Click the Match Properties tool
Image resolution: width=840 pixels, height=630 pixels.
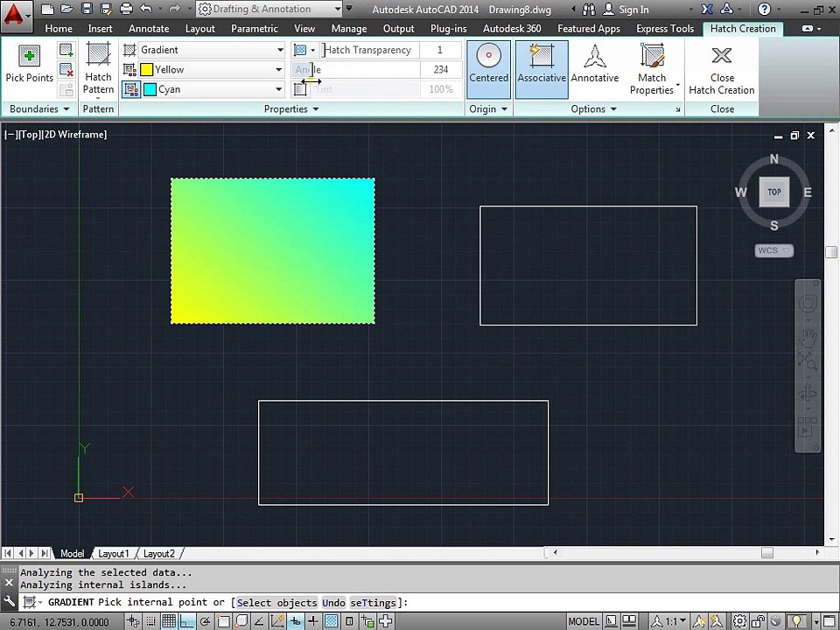tap(652, 68)
